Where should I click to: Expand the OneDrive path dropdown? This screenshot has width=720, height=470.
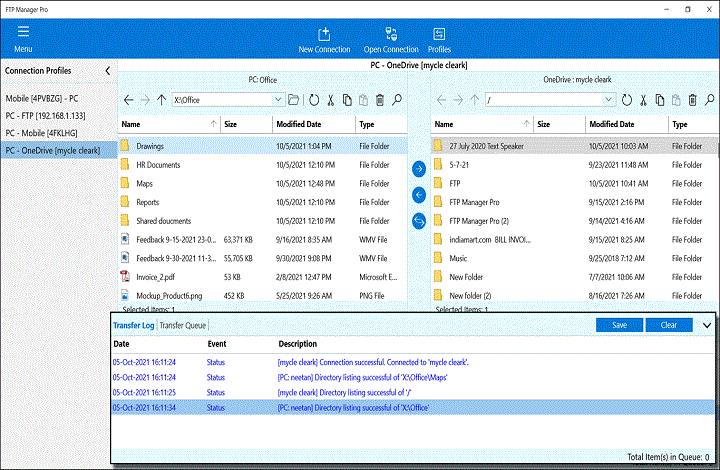coord(609,100)
